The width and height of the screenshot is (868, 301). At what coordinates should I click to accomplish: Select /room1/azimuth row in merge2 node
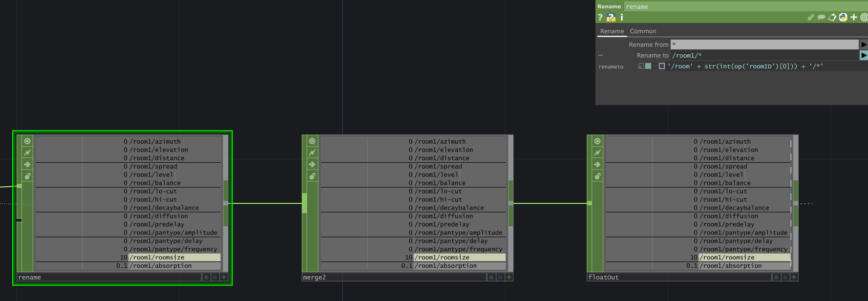(413, 142)
